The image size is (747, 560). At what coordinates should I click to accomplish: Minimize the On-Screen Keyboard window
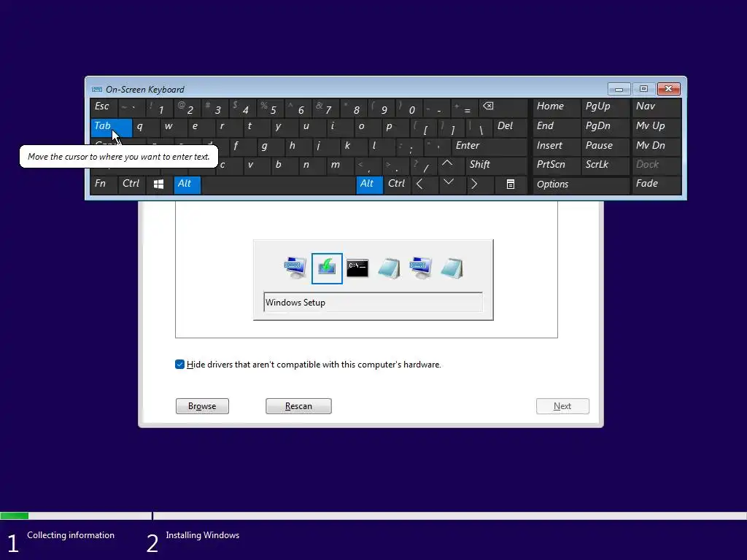click(x=619, y=89)
